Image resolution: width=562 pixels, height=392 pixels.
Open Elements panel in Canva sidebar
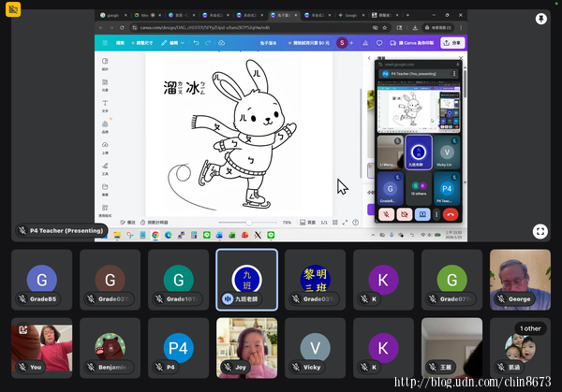click(105, 86)
